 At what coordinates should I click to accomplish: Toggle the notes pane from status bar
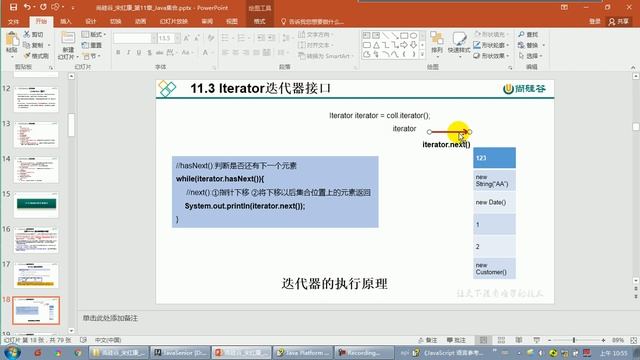click(x=427, y=340)
